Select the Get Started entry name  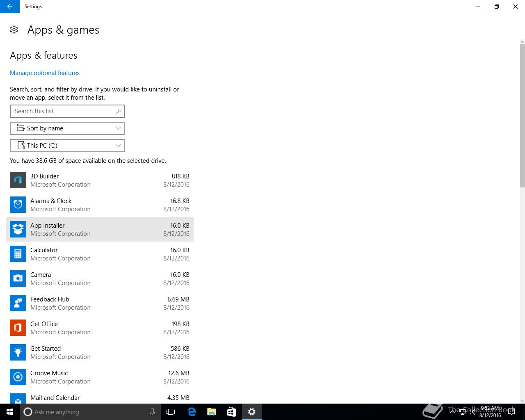click(x=46, y=349)
